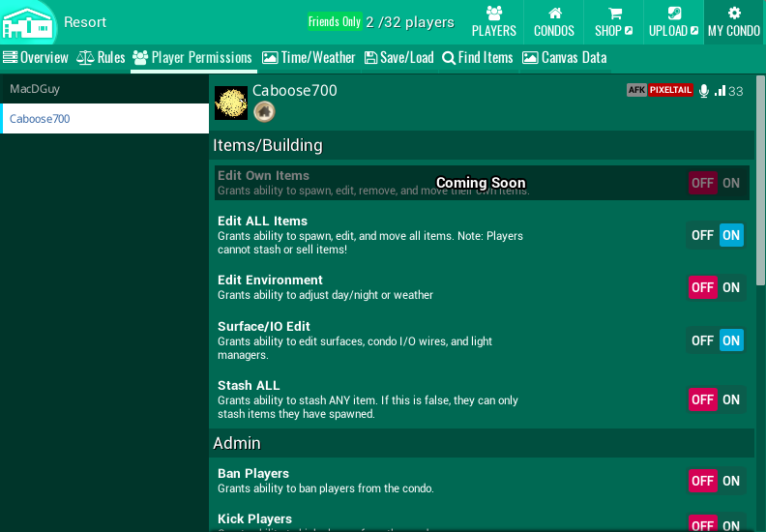Open the Condos home icon
This screenshot has height=532, width=766.
[554, 14]
